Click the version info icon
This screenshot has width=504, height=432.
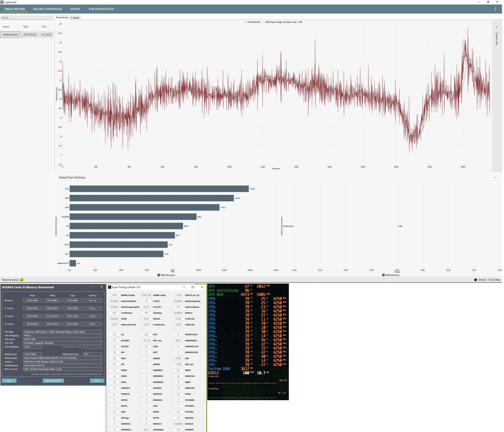(x=475, y=280)
